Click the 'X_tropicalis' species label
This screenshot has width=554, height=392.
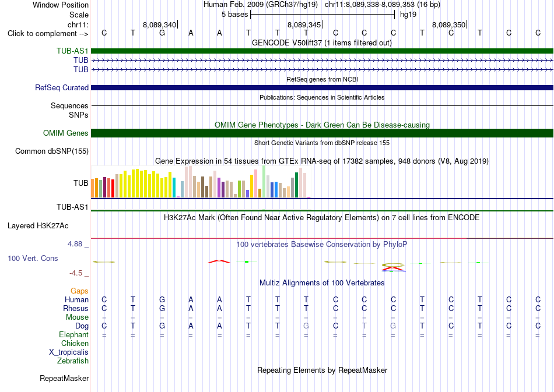[x=69, y=352]
